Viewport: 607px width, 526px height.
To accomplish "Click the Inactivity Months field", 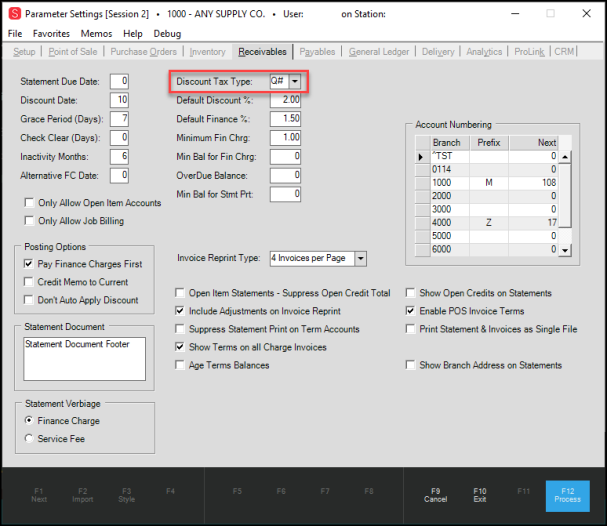I will [119, 156].
